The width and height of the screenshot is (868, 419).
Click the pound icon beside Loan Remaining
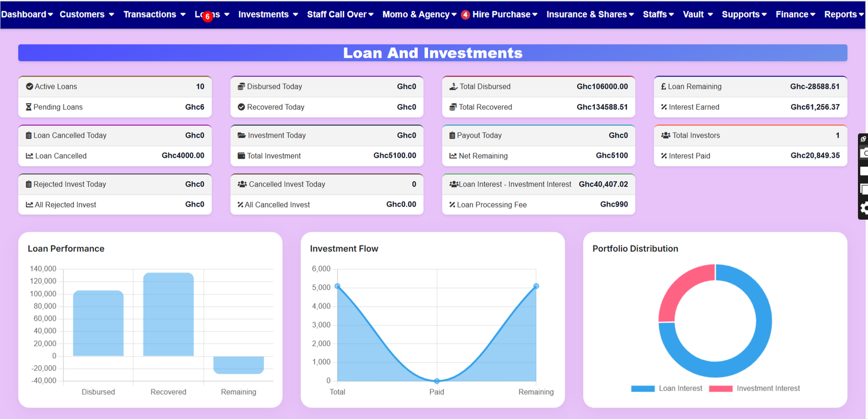tap(663, 86)
